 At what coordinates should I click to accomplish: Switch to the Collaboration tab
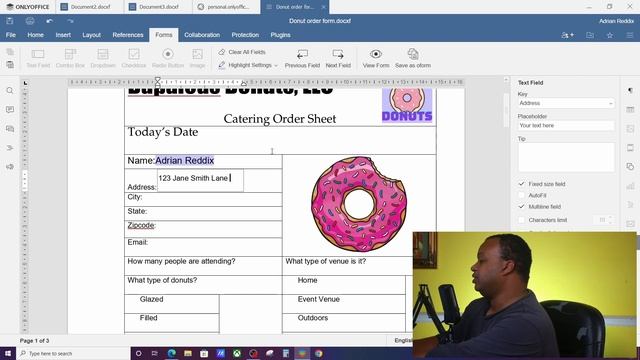[202, 35]
